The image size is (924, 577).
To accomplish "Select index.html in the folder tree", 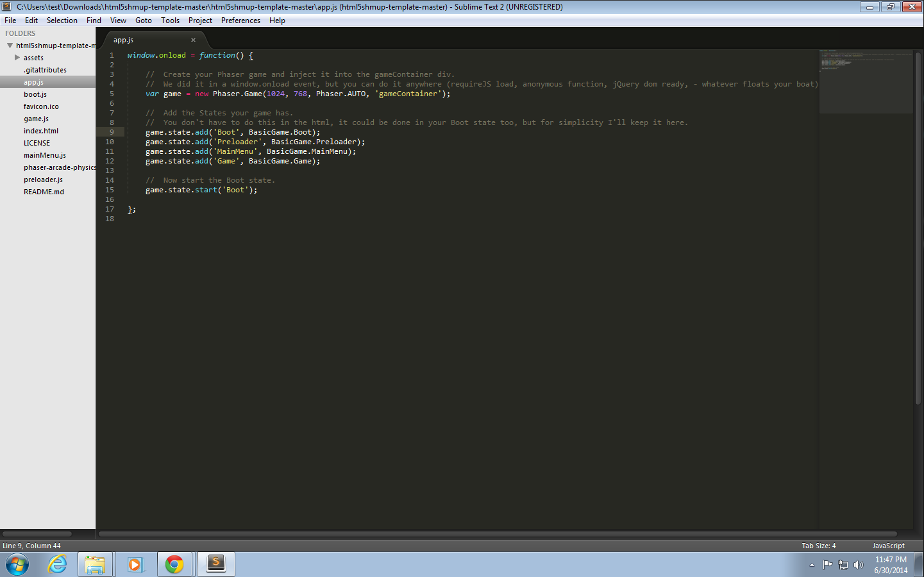I will [40, 131].
